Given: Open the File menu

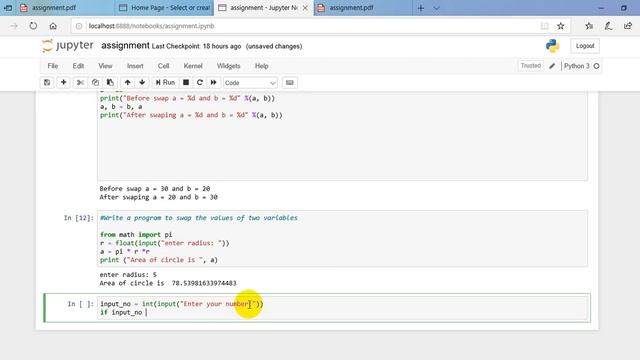Looking at the screenshot, I should 53,66.
